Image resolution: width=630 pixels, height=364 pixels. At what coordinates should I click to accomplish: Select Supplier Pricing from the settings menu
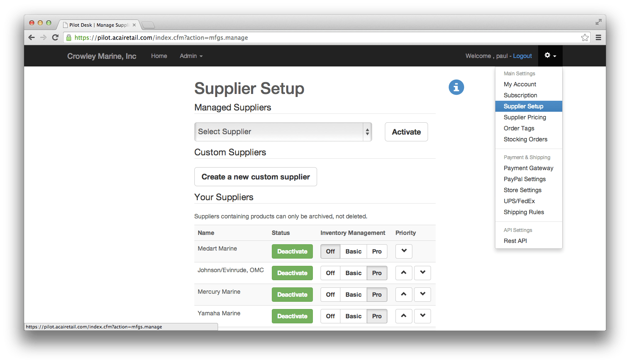pos(525,117)
